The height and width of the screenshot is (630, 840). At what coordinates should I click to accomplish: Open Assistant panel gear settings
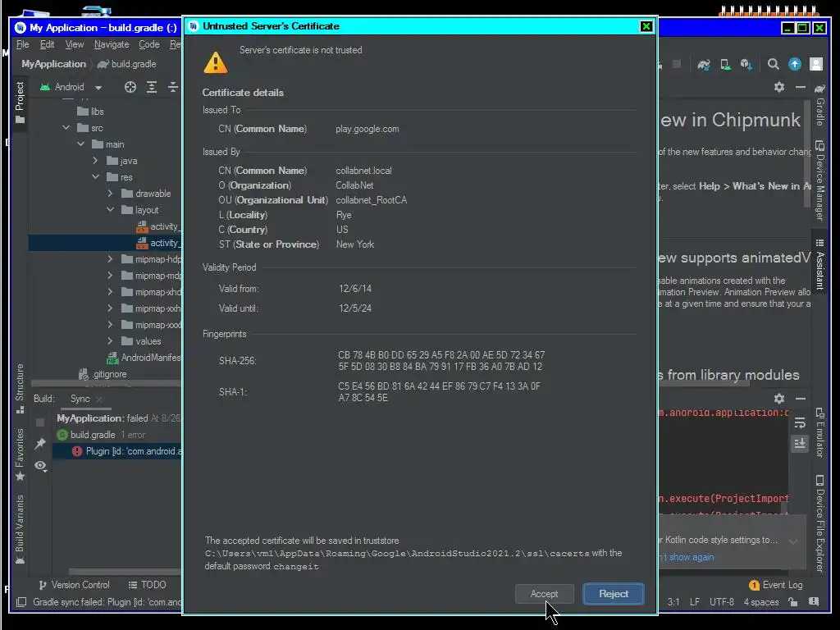point(779,87)
